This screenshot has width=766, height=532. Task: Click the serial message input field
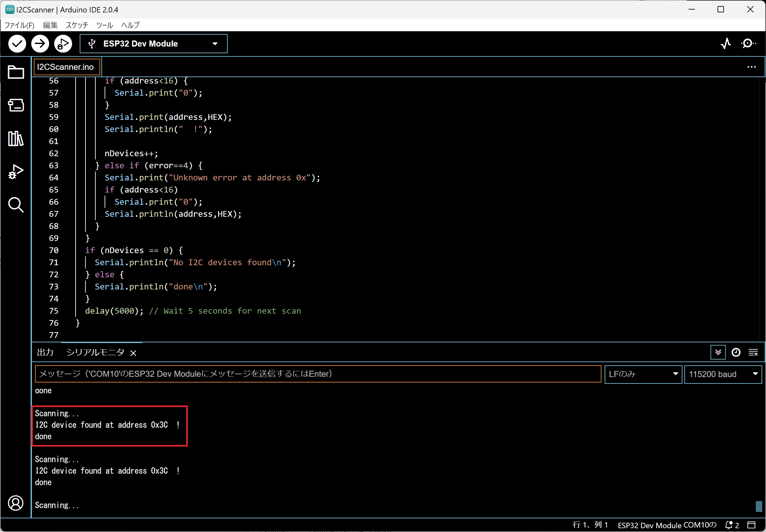318,374
